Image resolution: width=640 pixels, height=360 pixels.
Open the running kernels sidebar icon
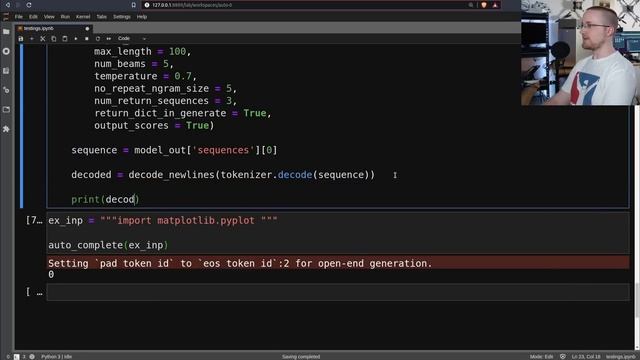coord(6,51)
